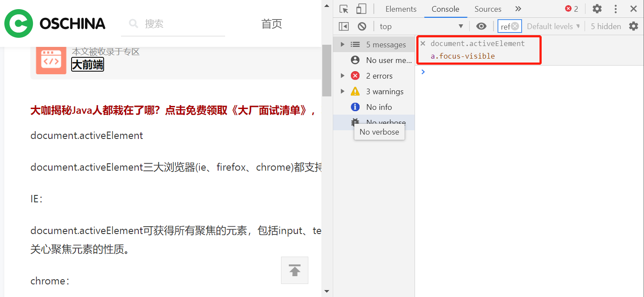Switch to the Sources tab
Viewport: 644px width, 297px height.
coord(487,9)
